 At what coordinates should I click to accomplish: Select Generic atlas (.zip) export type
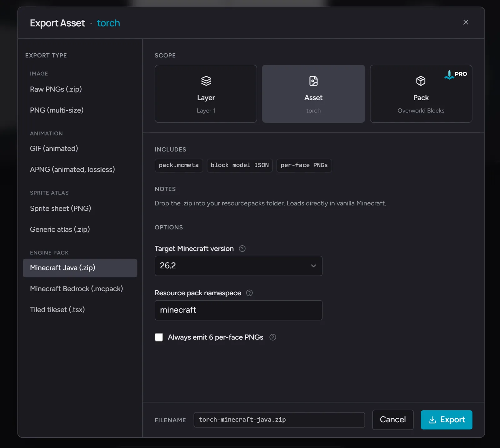pos(80,229)
